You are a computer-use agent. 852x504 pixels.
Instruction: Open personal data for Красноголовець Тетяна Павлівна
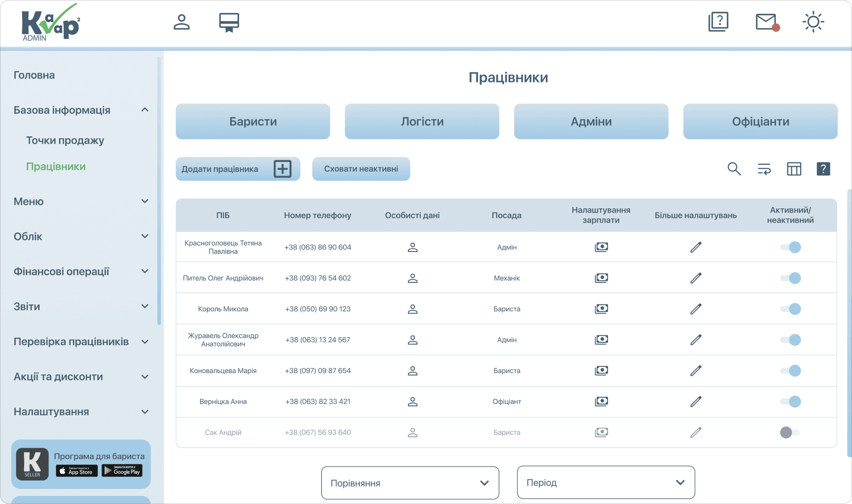pos(412,247)
